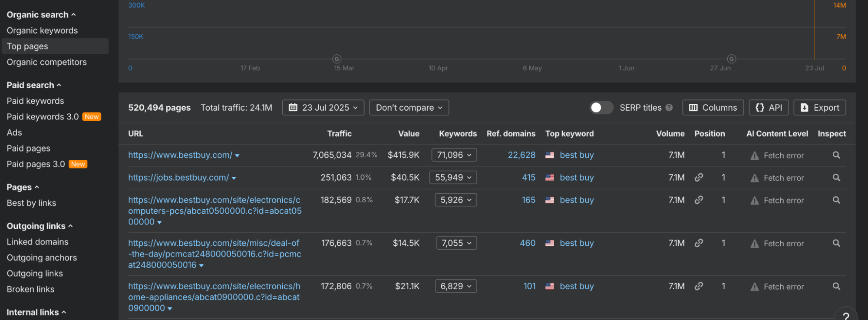
Task: Collapse the Internal links section
Action: 36,312
